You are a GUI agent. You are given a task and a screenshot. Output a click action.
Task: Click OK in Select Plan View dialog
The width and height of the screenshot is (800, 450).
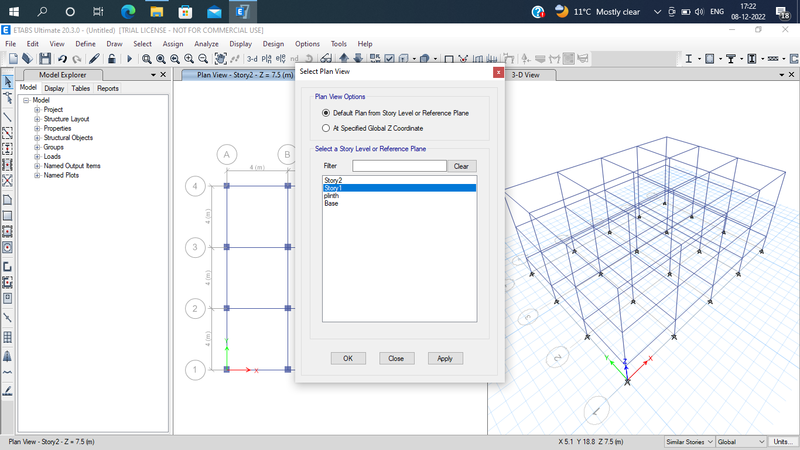(x=348, y=358)
